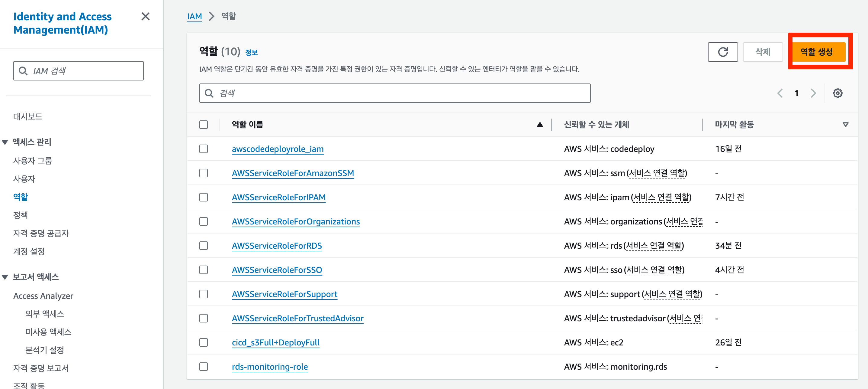Toggle the select-all roles checkbox
Screen dimensions: 868x389
coord(203,125)
